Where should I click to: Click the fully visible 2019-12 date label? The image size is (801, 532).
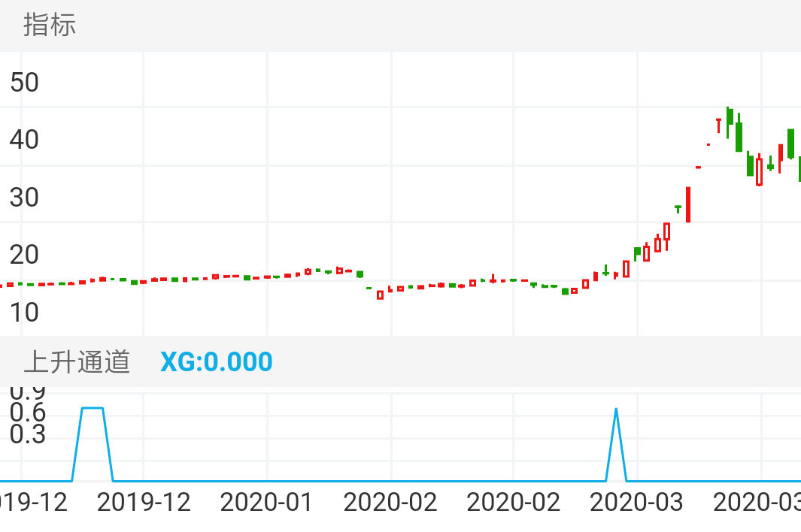pyautogui.click(x=144, y=502)
